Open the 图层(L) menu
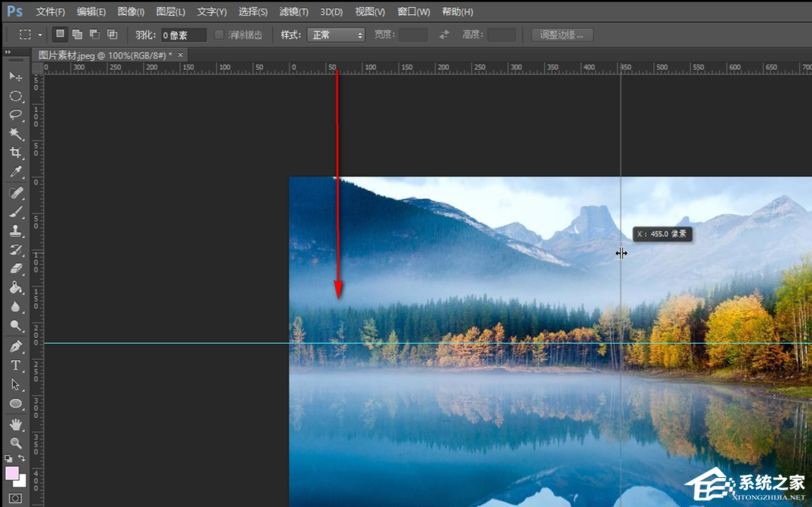812x507 pixels. click(171, 12)
